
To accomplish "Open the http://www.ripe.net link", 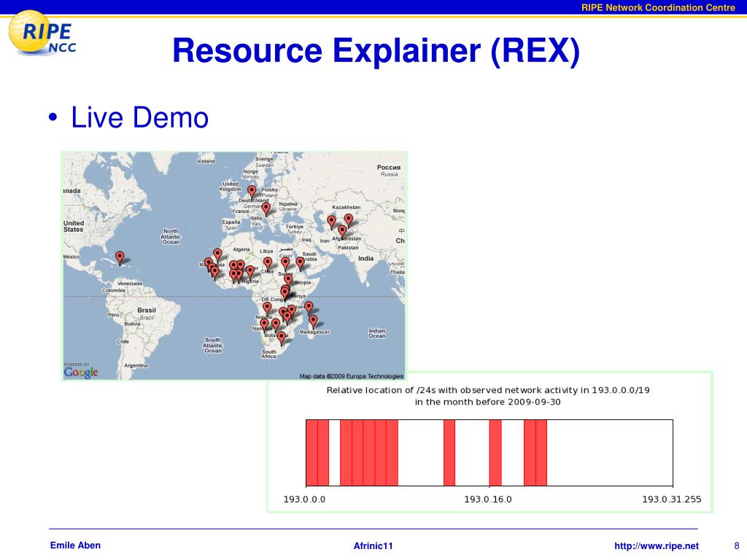I will 657,545.
